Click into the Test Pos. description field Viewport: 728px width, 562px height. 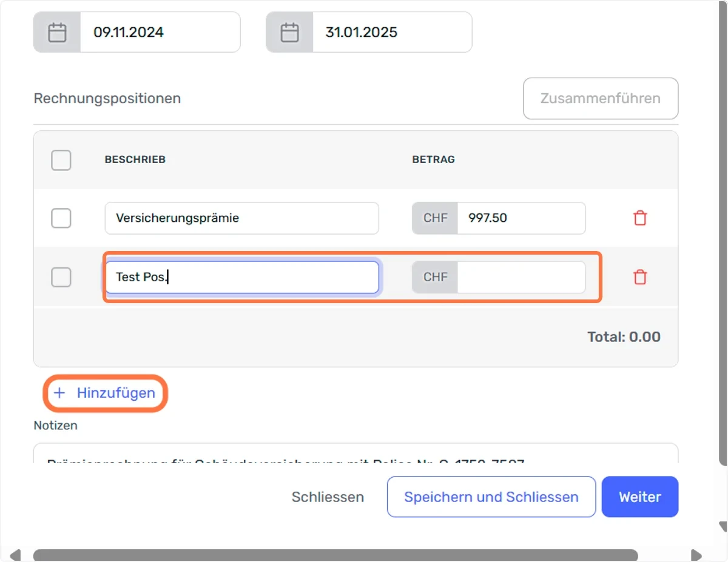(x=242, y=278)
